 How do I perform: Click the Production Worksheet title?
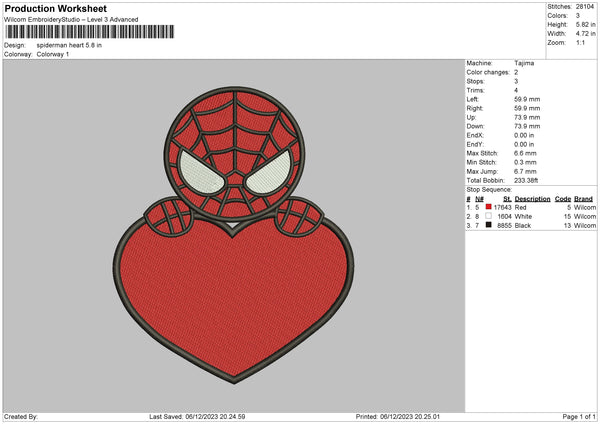click(55, 8)
